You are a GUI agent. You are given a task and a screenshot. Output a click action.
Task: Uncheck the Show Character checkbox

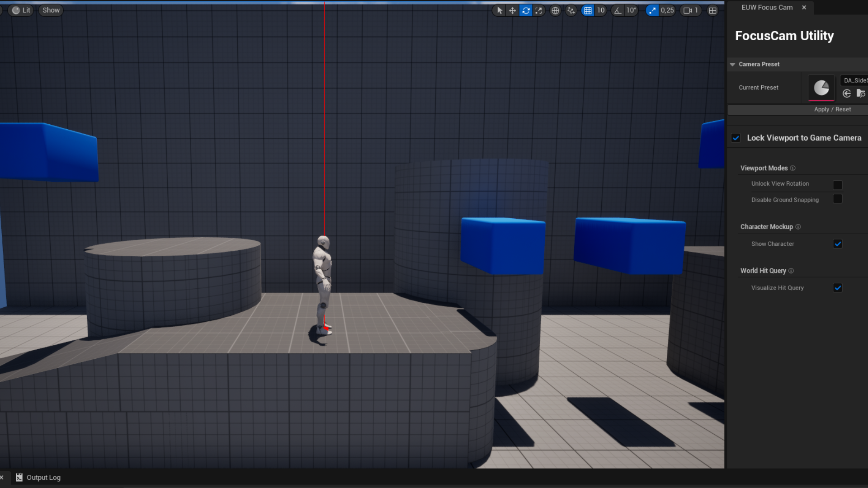point(838,244)
